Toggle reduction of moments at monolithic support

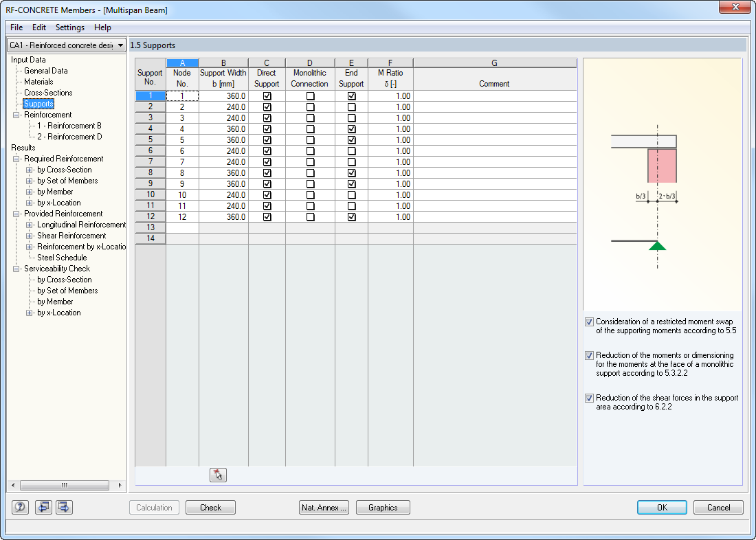[589, 355]
